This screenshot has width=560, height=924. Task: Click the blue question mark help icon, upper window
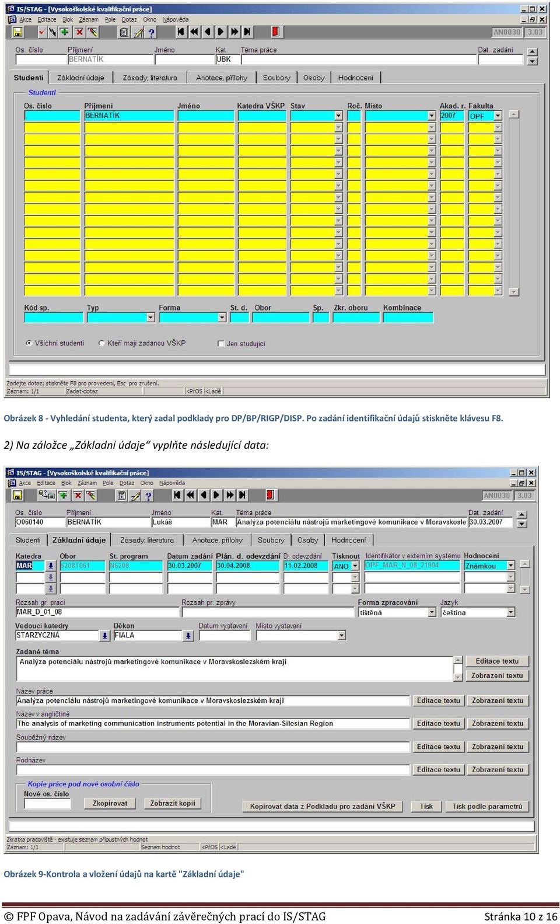[x=151, y=32]
